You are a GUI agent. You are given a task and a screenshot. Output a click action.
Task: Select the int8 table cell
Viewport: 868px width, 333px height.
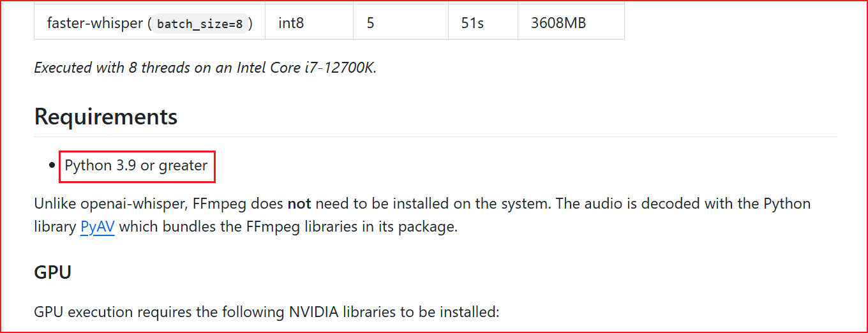(x=291, y=24)
